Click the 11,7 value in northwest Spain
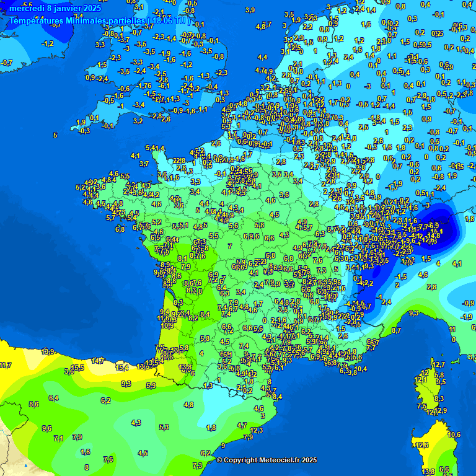476x476 pixels. 6,365
